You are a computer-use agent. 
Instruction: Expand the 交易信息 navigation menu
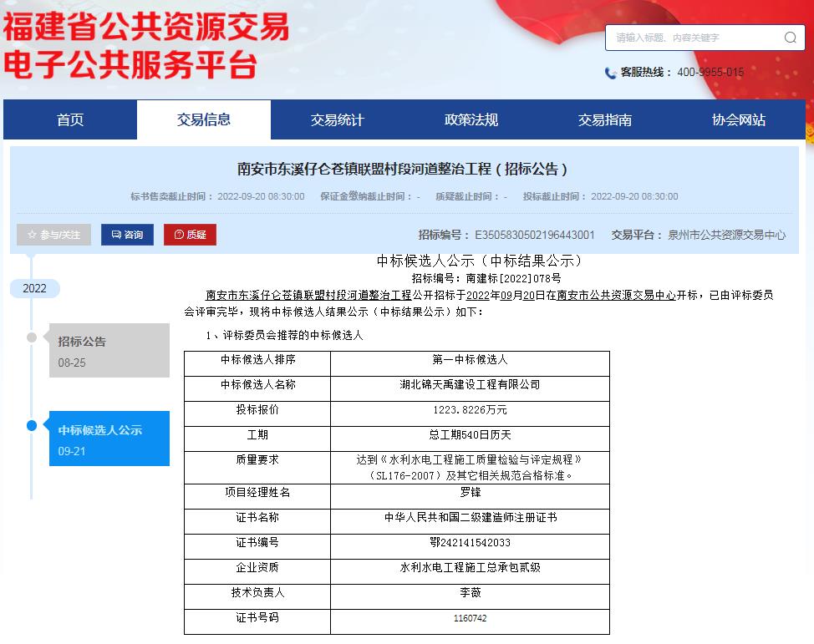click(203, 119)
